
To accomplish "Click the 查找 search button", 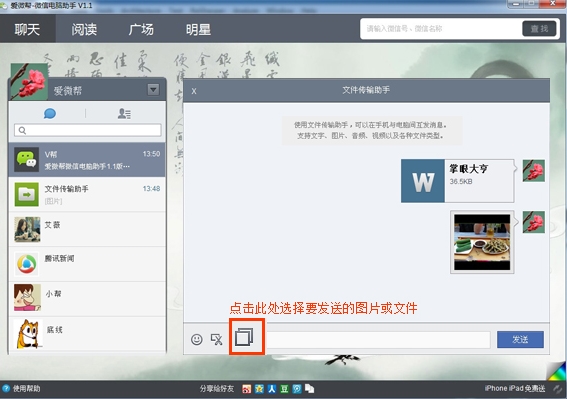I will click(x=539, y=29).
